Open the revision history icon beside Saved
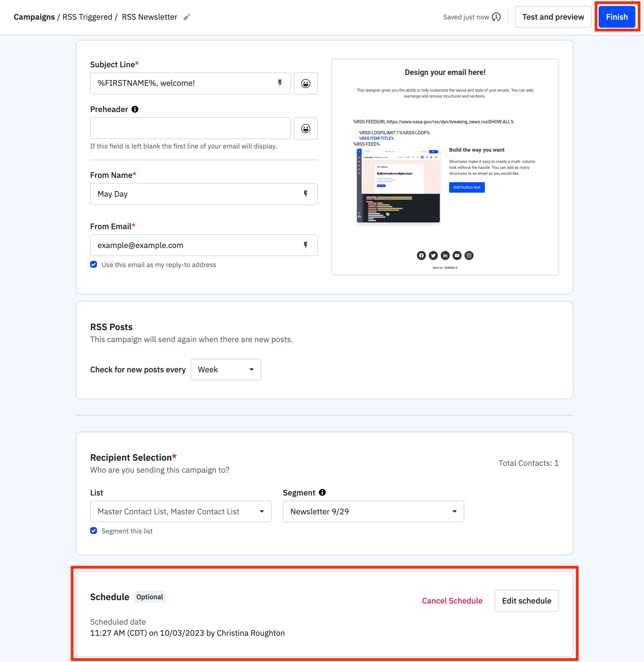644x662 pixels. (x=497, y=17)
